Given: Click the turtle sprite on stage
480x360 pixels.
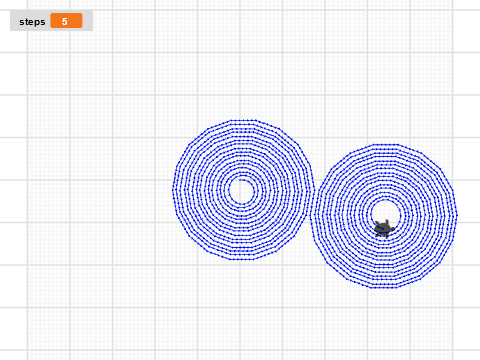Looking at the screenshot, I should [384, 228].
